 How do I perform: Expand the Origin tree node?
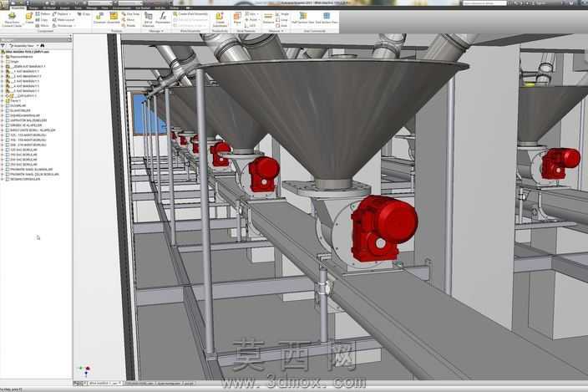[3, 62]
